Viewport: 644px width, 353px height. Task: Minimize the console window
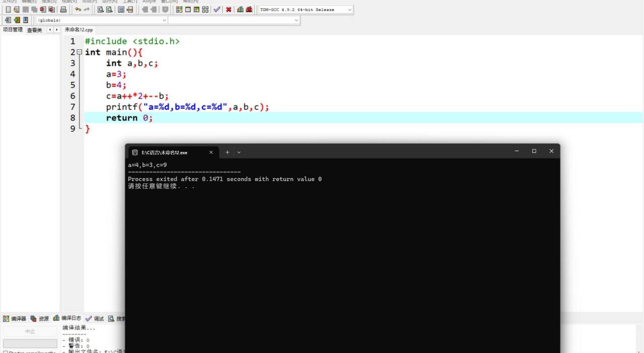517,151
